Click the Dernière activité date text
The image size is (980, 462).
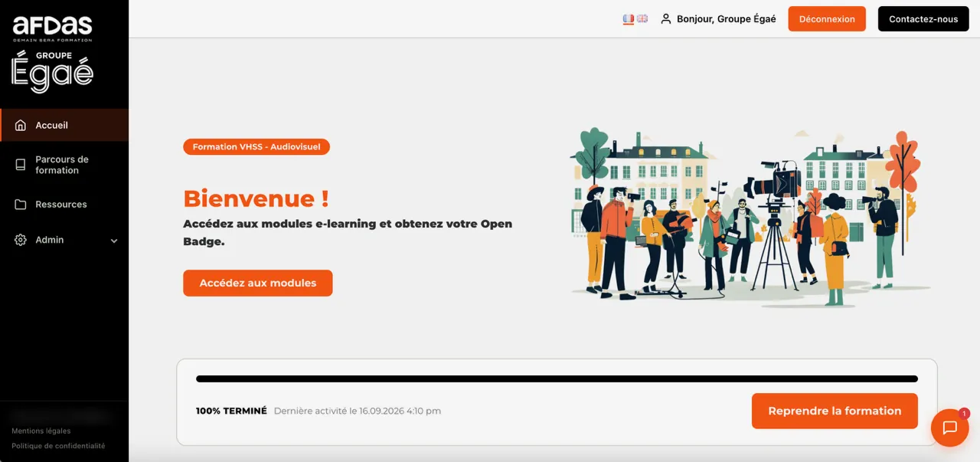[x=358, y=411]
